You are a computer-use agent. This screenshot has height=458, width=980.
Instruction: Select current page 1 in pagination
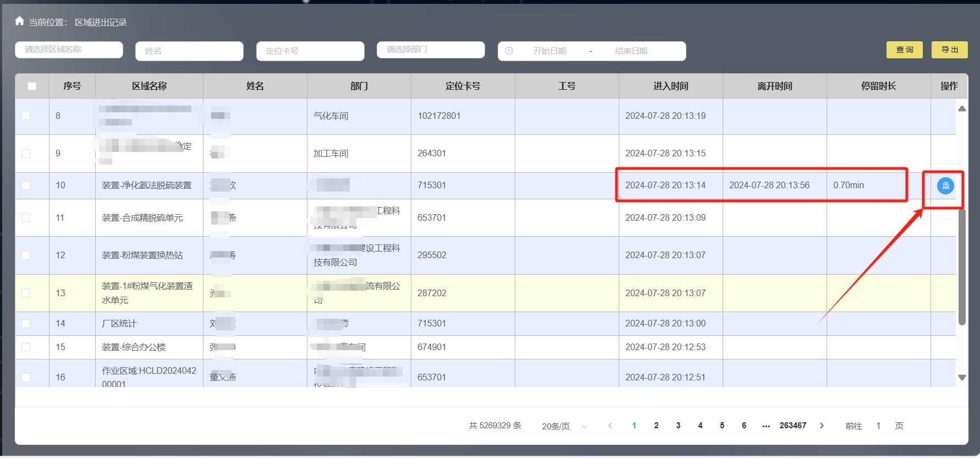(634, 426)
